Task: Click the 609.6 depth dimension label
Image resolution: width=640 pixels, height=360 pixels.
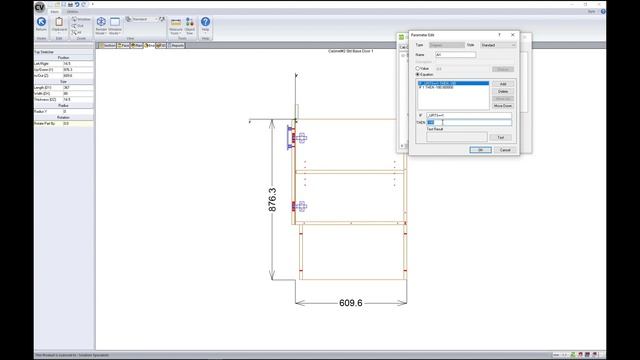Action: click(x=351, y=303)
